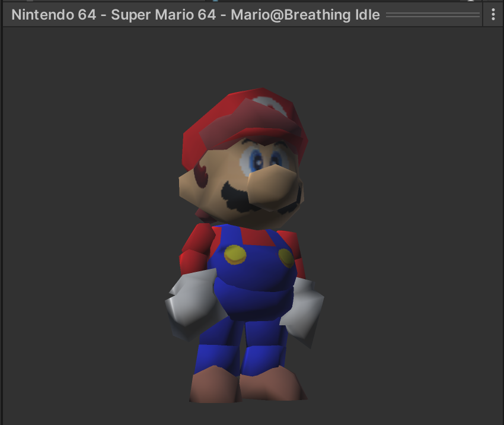504x425 pixels.
Task: Click the left yellow overall button
Action: [x=235, y=255]
